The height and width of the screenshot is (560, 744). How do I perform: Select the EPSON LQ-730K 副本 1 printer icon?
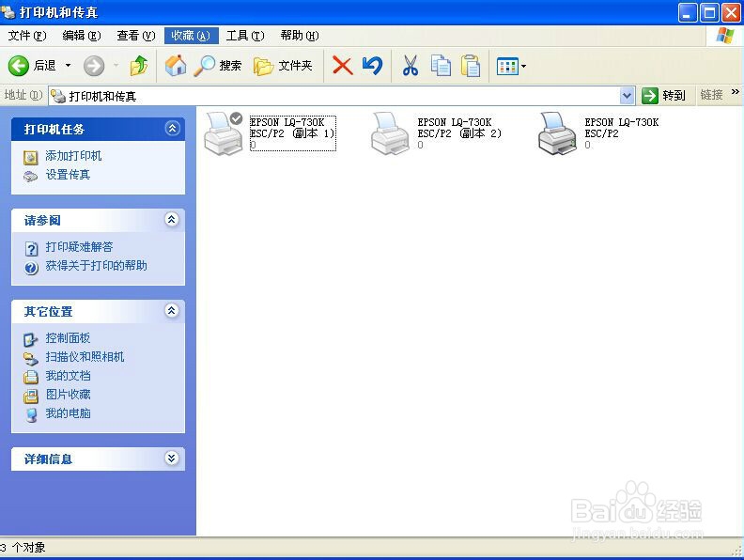tap(223, 133)
